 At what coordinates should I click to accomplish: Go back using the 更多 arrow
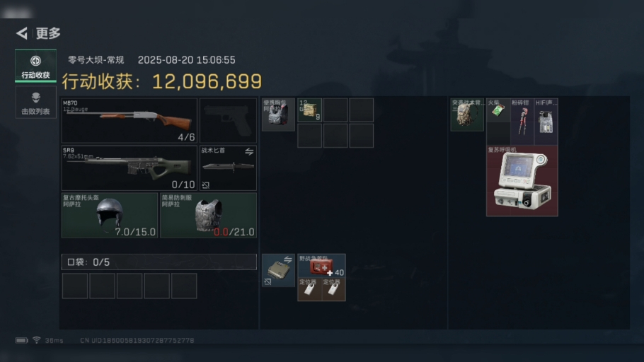point(22,33)
